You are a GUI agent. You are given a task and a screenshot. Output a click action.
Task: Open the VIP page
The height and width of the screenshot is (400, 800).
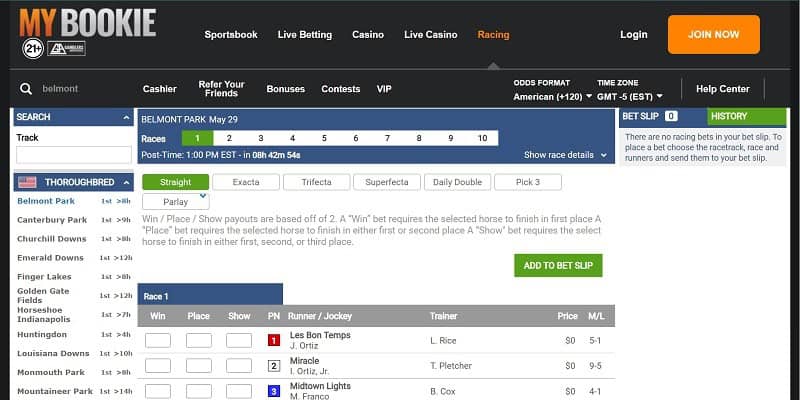point(384,89)
